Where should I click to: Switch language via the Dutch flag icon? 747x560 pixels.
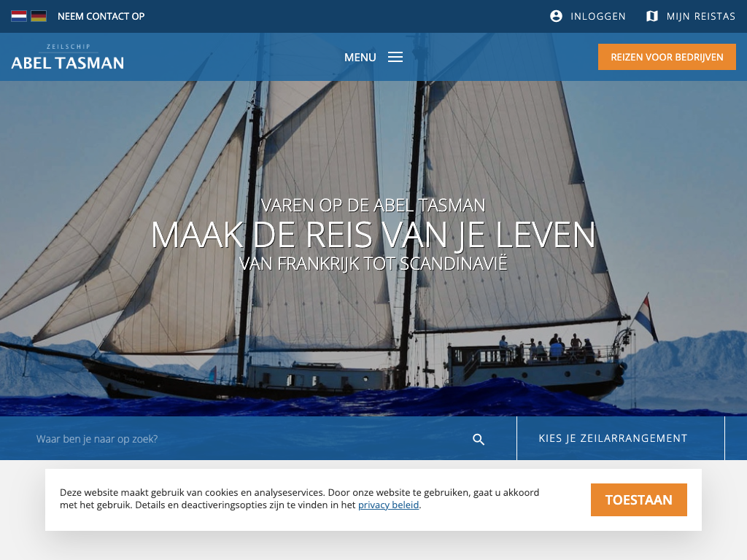point(18,16)
